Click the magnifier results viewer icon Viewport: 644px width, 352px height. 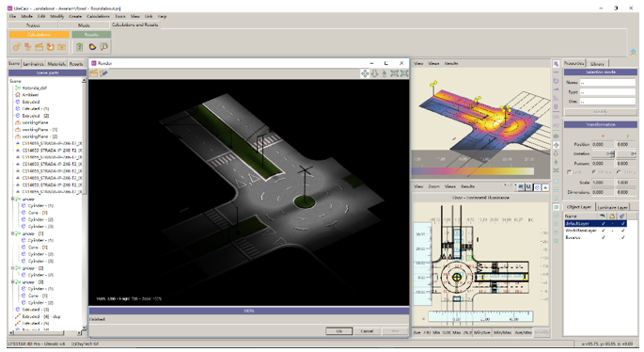pos(104,47)
